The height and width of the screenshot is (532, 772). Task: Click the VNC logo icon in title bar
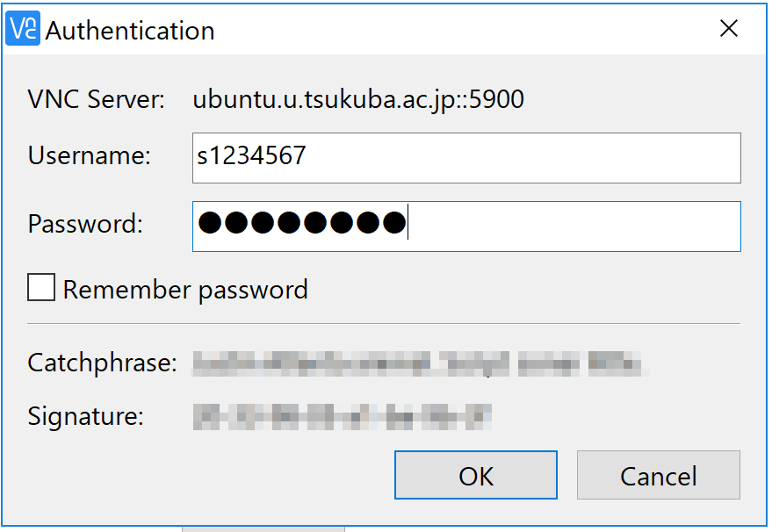(x=23, y=29)
